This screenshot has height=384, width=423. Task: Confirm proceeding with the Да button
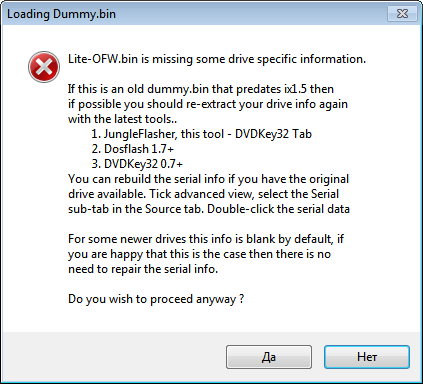(269, 357)
